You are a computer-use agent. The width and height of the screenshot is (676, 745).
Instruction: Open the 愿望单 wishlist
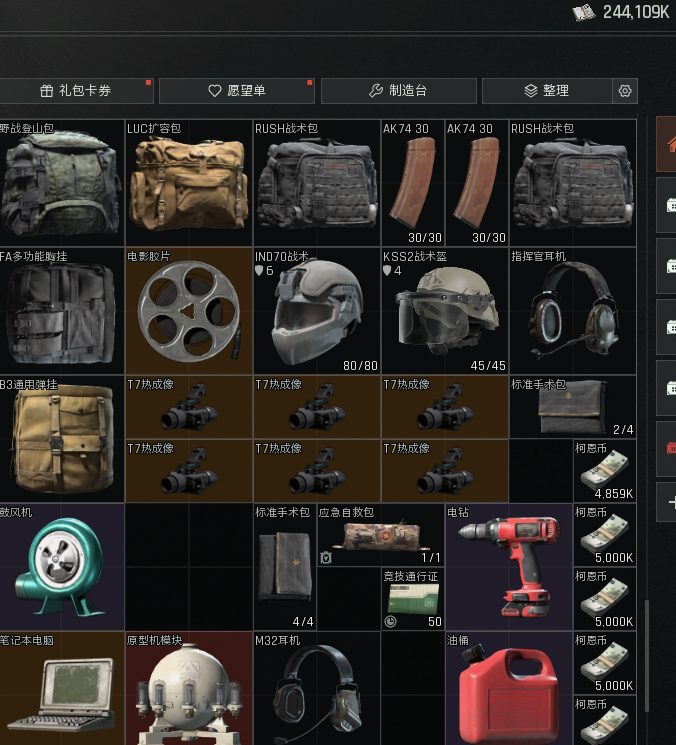tap(236, 91)
